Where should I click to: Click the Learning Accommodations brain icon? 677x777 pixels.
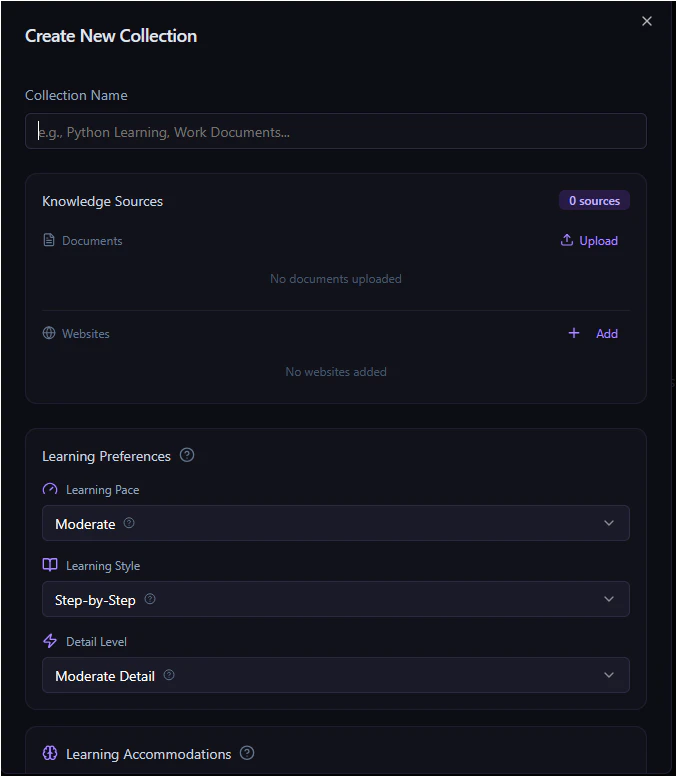(50, 754)
